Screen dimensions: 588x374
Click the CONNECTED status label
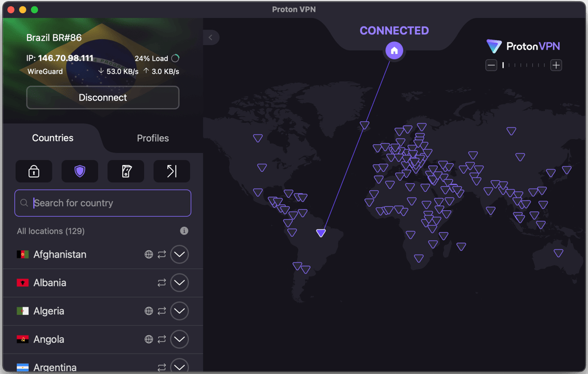tap(394, 30)
